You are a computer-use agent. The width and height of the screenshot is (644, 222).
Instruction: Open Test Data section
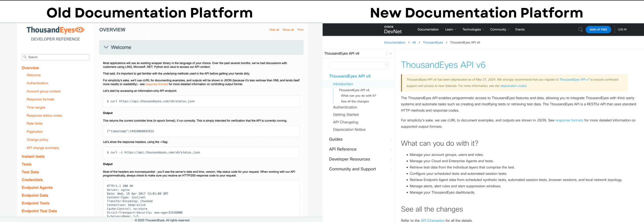(30, 172)
